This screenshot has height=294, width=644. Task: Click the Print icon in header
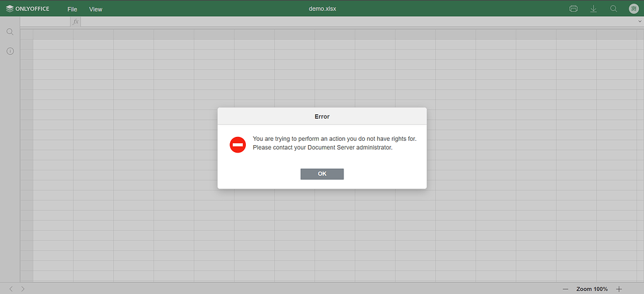(x=573, y=9)
